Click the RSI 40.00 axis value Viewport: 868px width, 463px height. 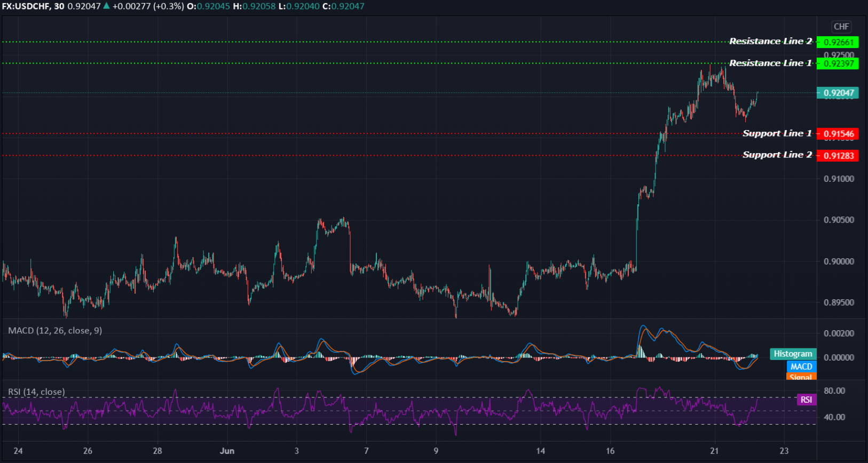click(834, 417)
